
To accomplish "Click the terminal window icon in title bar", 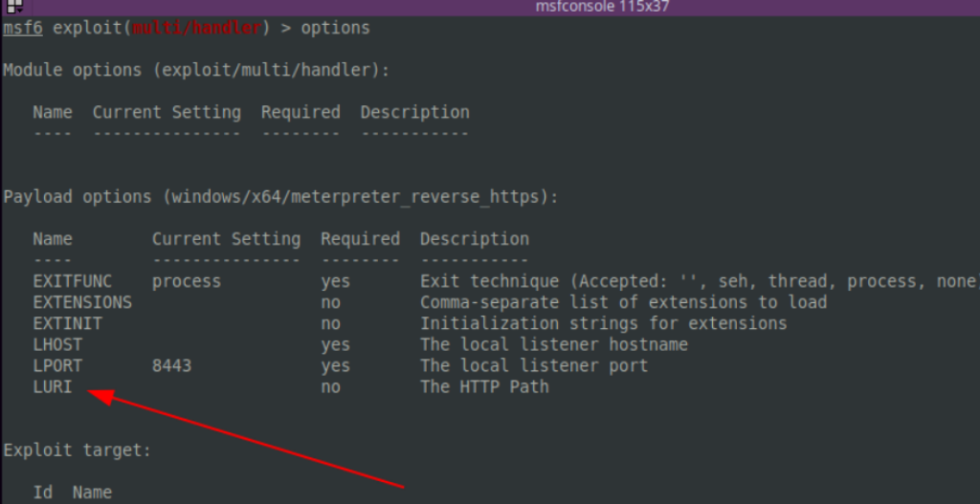I will coord(13,7).
